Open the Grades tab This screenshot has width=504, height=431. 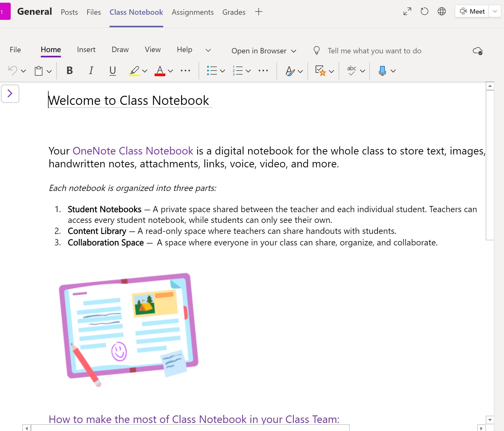click(234, 12)
